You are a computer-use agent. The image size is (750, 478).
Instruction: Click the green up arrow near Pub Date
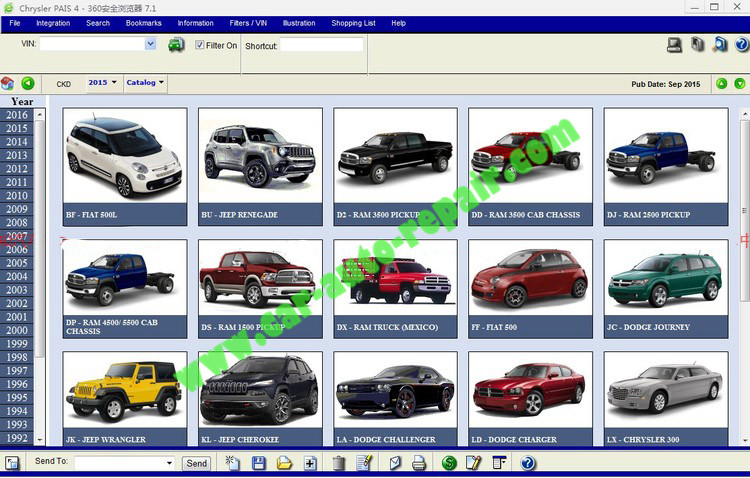pyautogui.click(x=721, y=84)
